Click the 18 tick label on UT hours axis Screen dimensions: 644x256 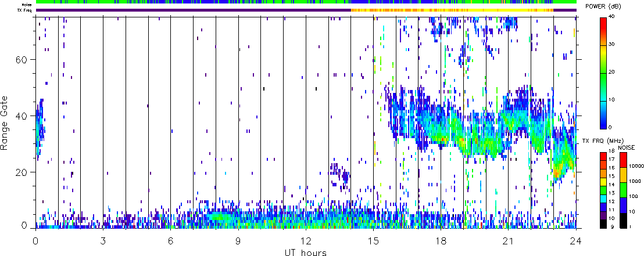tap(441, 240)
